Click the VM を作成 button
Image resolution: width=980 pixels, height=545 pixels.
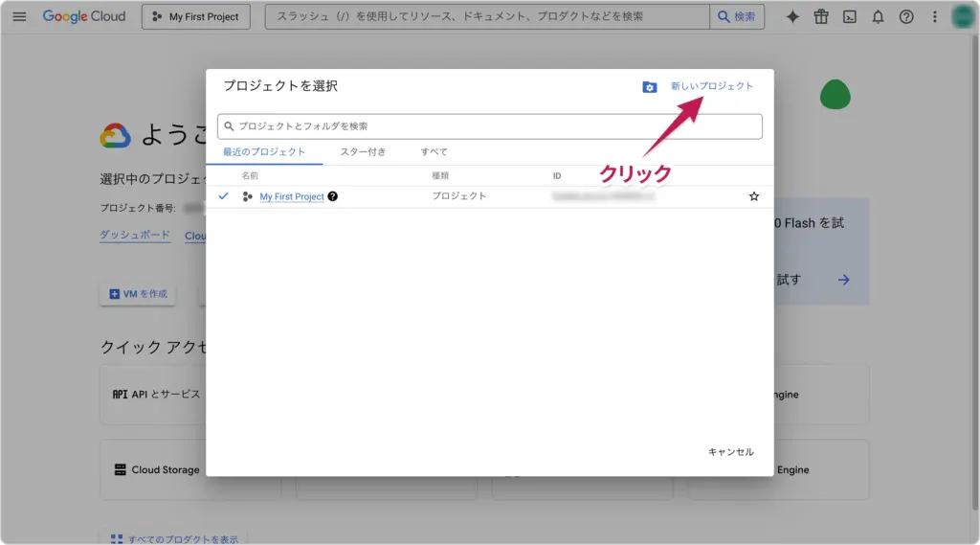point(138,294)
